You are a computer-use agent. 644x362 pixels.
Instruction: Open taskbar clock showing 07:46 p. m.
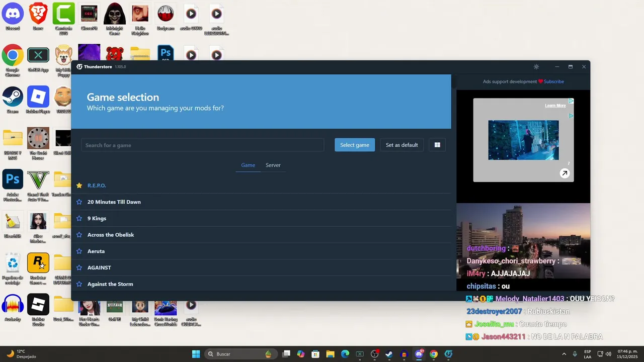[627, 354]
